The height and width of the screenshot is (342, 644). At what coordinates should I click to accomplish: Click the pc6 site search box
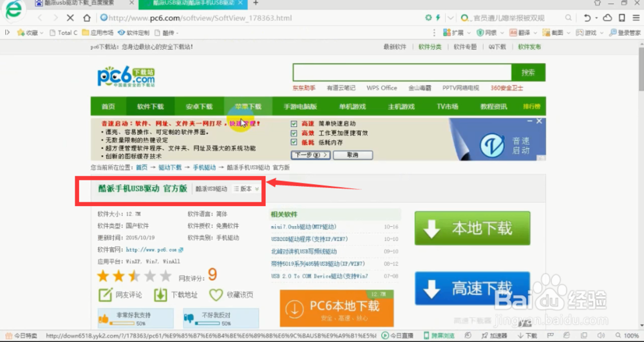tap(402, 73)
